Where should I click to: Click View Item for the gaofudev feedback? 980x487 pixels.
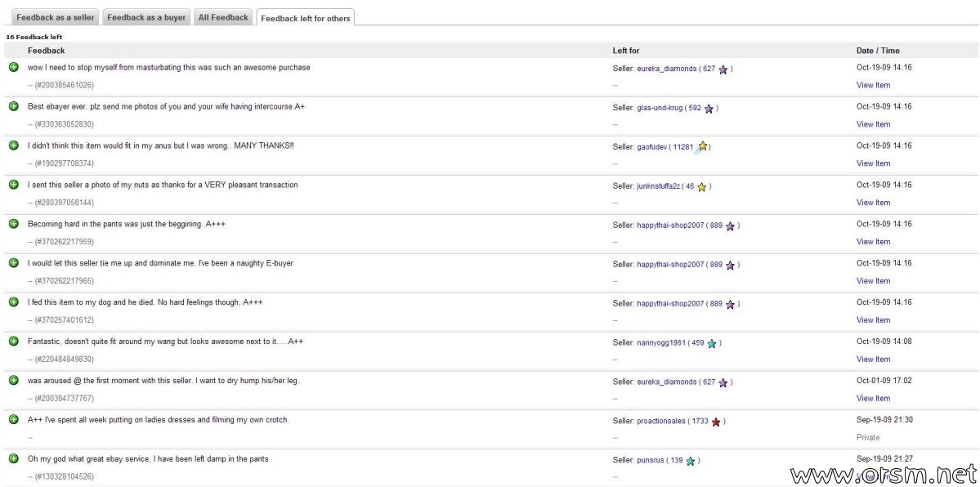click(873, 163)
